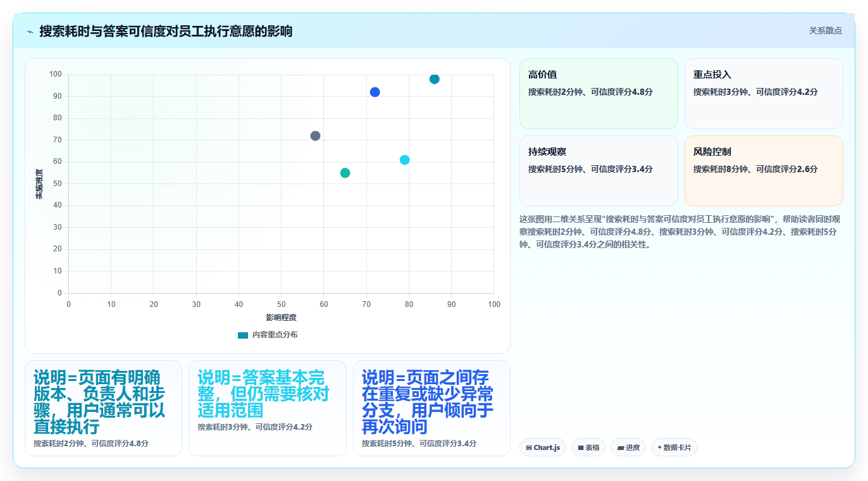
Task: Open the 重点投入 card
Action: pyautogui.click(x=764, y=94)
